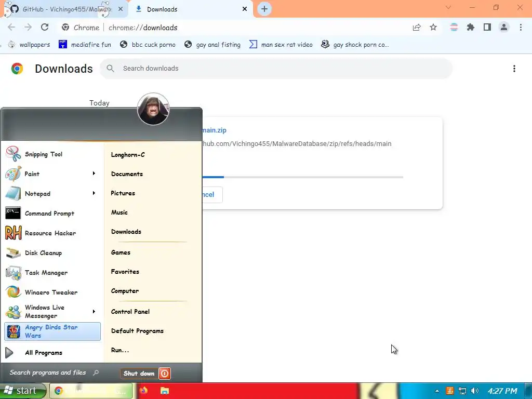The height and width of the screenshot is (399, 532).
Task: Open Downloads folder from Start menu
Action: tap(126, 232)
